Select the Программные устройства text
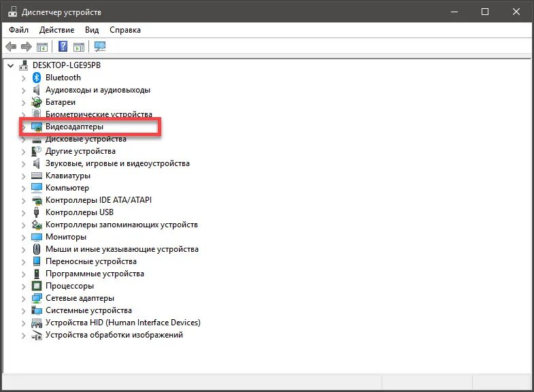Image resolution: width=534 pixels, height=392 pixels. 95,274
